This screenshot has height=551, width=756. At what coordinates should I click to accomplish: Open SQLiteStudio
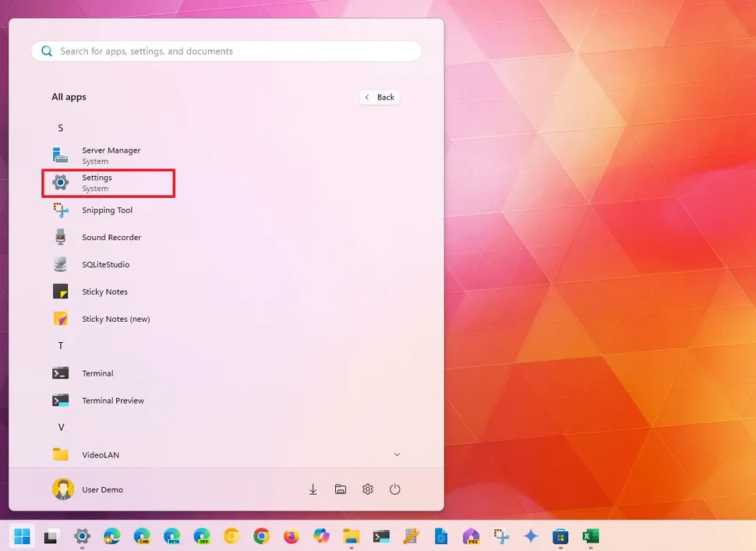click(x=104, y=264)
